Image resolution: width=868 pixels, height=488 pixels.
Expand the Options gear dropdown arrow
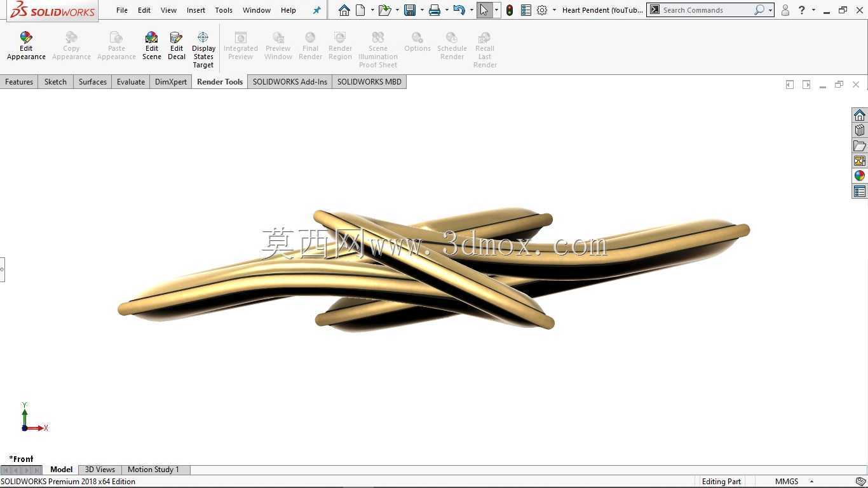pos(554,10)
